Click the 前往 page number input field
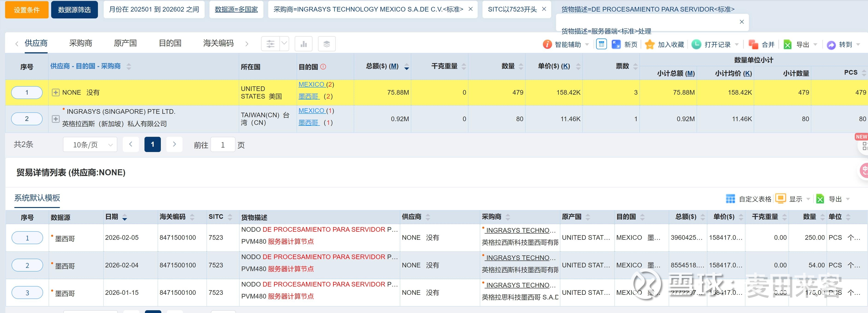The image size is (868, 313). pos(222,145)
